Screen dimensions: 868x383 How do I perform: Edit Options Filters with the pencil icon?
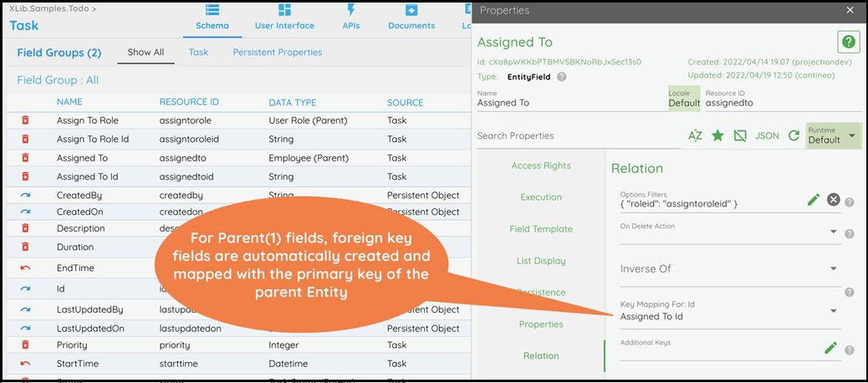click(813, 199)
